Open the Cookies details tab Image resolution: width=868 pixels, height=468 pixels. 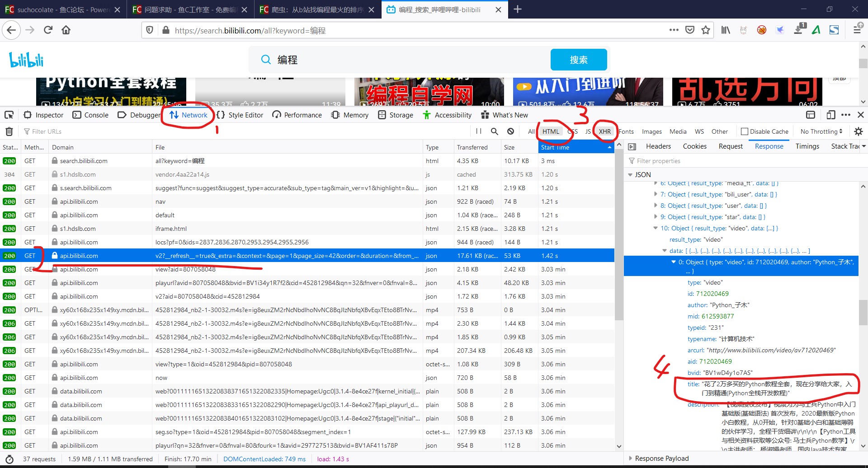coord(694,146)
